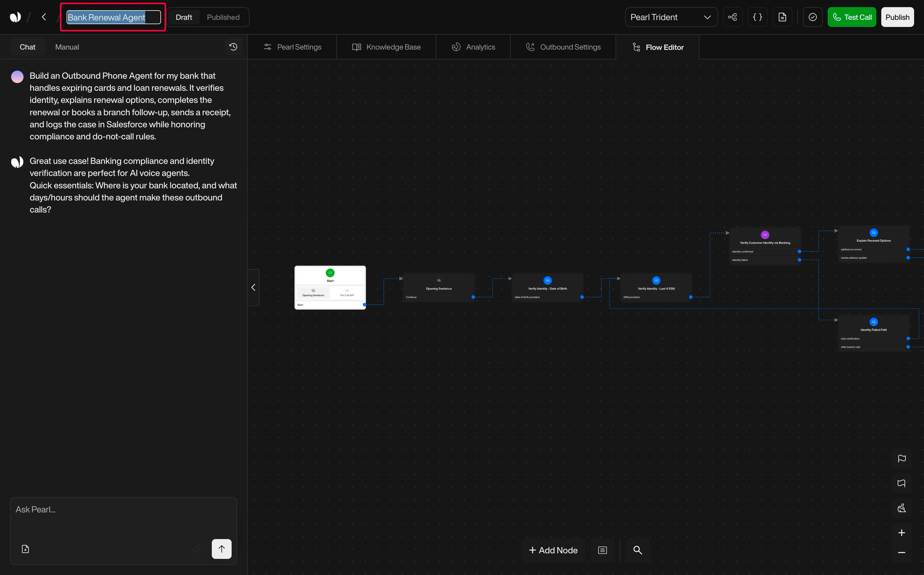Viewport: 924px width, 575px height.
Task: Open the variables { } panel
Action: pyautogui.click(x=757, y=17)
